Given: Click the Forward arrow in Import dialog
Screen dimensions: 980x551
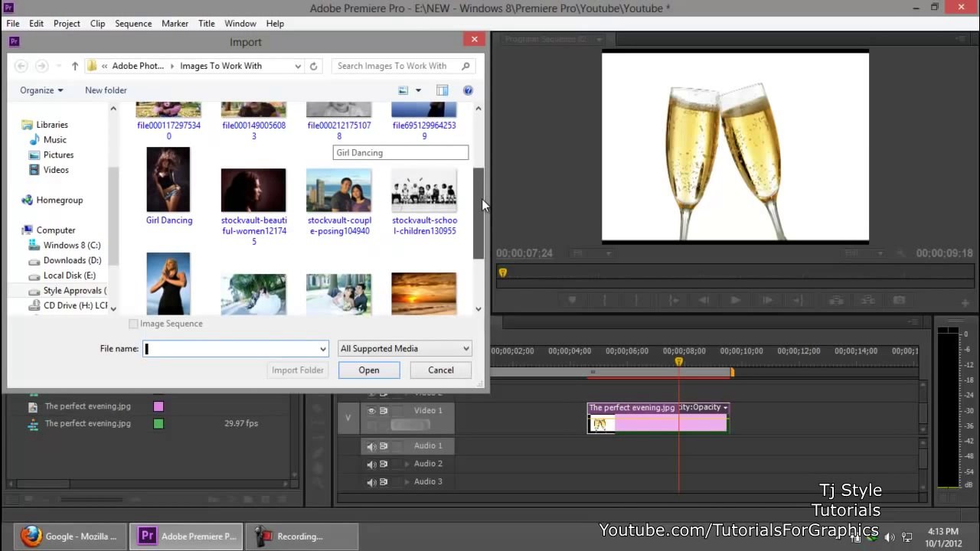Looking at the screenshot, I should point(42,66).
